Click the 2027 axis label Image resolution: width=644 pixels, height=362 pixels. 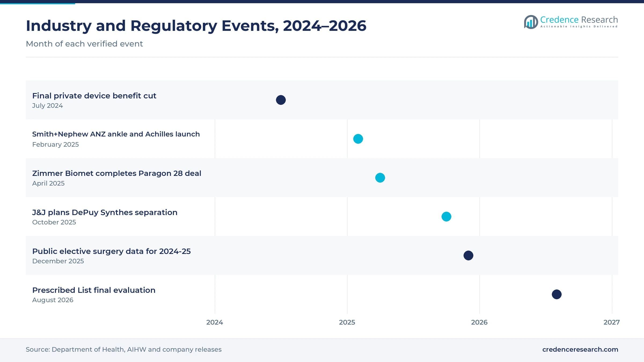pyautogui.click(x=612, y=322)
